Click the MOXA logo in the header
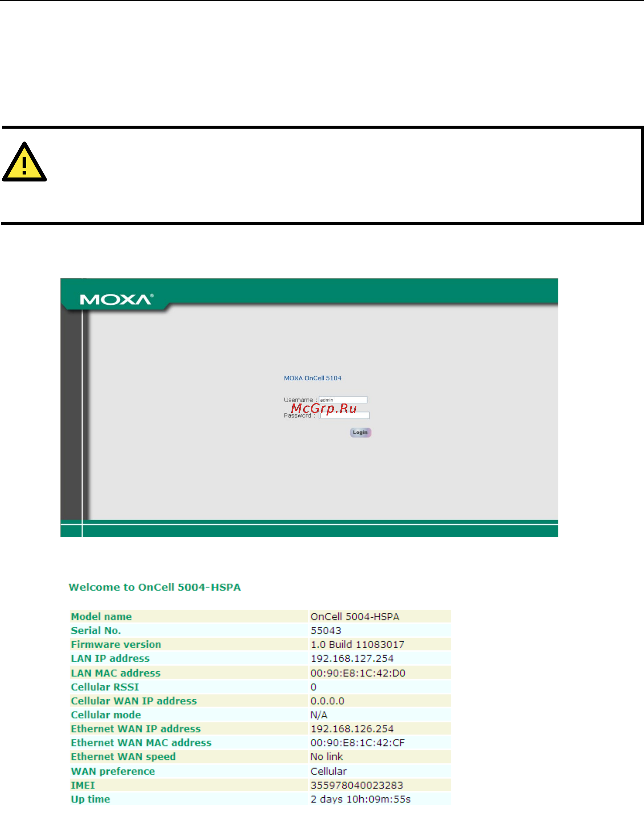The width and height of the screenshot is (644, 816). (117, 299)
